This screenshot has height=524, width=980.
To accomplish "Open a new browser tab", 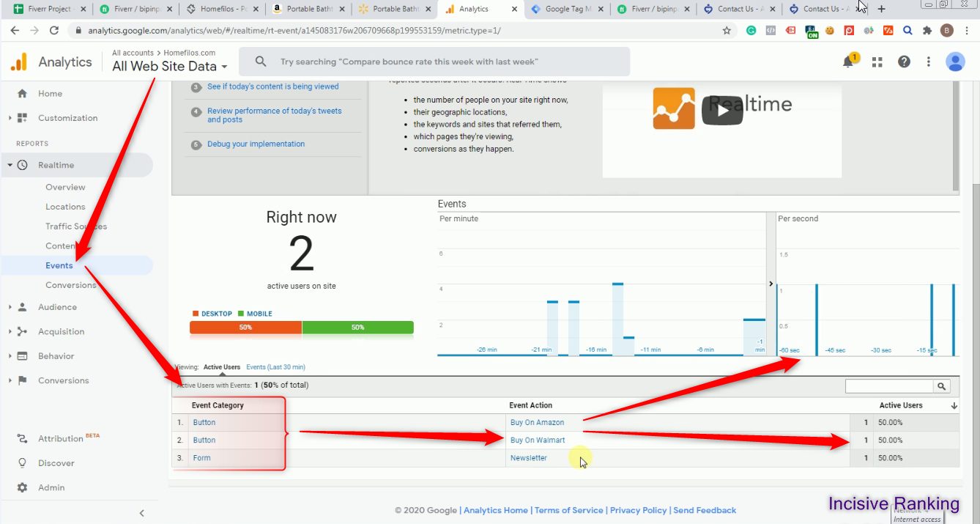I will [881, 9].
